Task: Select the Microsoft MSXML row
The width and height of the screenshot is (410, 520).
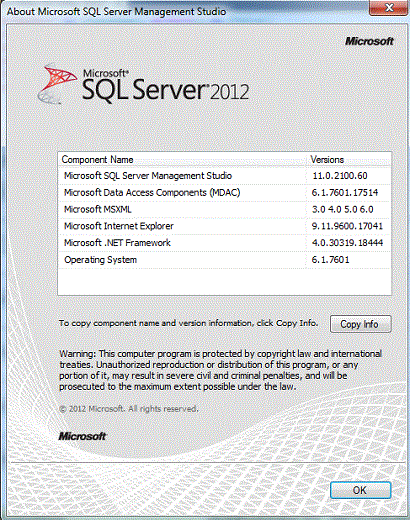Action: [x=224, y=209]
